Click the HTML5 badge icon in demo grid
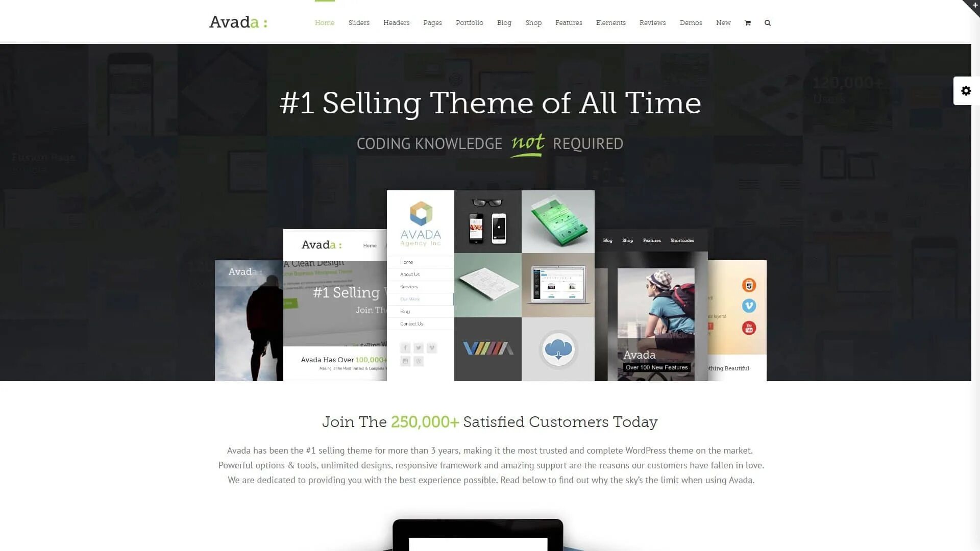 tap(749, 285)
